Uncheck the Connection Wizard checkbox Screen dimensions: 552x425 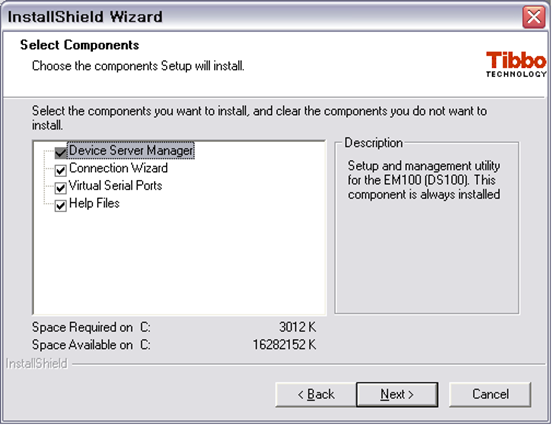click(61, 170)
